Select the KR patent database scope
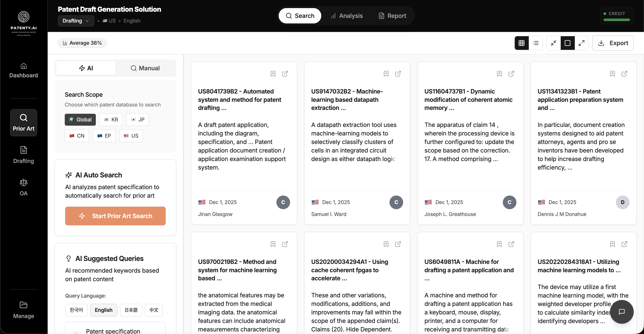 [111, 119]
